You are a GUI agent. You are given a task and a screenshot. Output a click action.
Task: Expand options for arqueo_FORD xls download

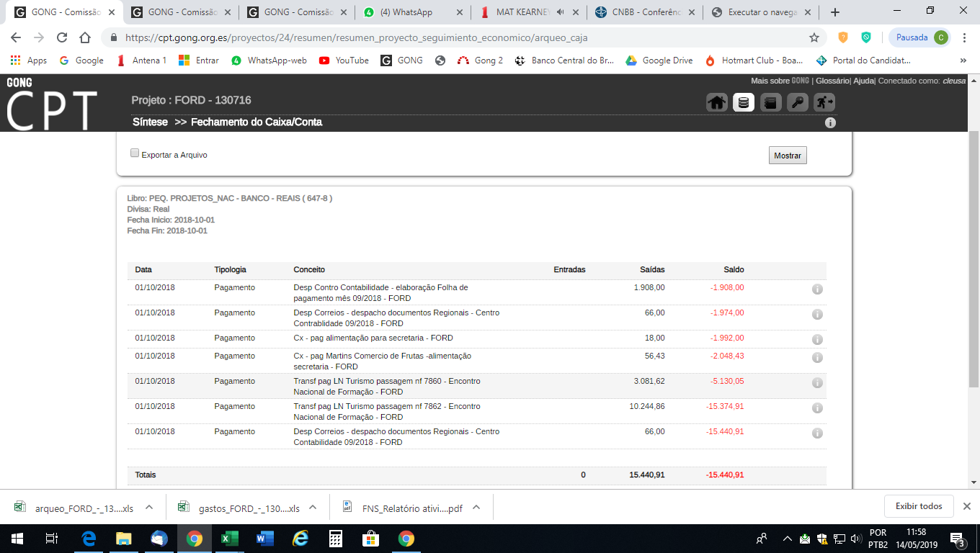pos(149,507)
